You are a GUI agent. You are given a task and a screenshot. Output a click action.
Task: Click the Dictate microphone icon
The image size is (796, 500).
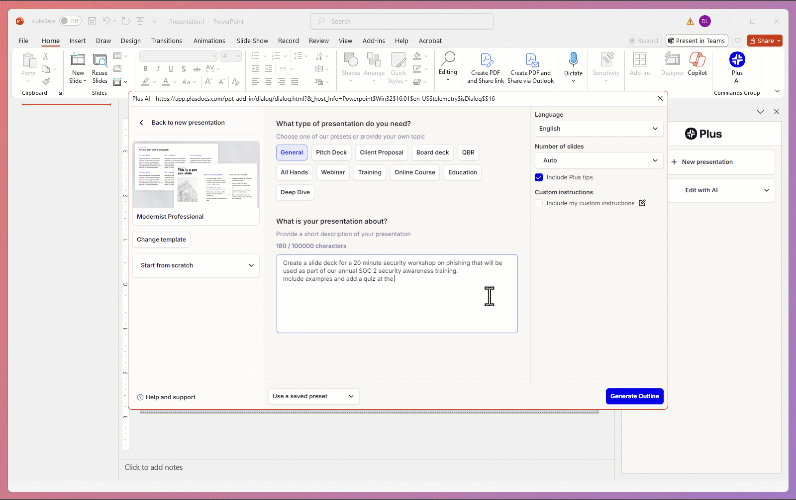(573, 61)
